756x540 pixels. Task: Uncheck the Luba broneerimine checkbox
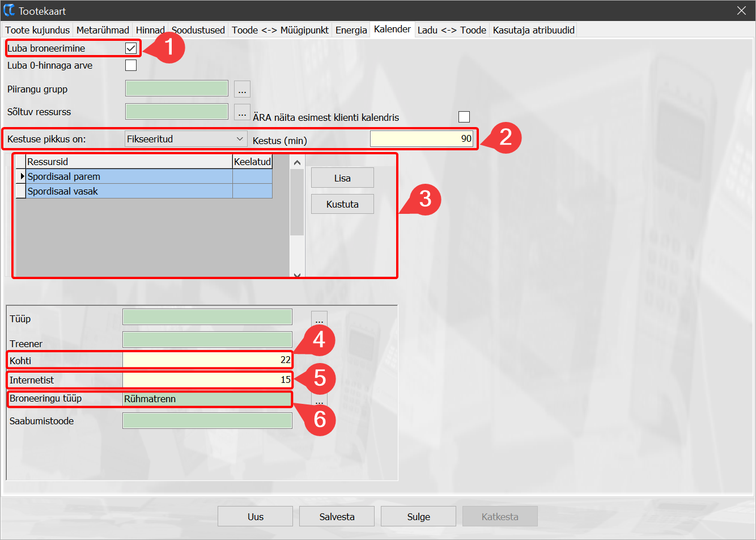(131, 48)
